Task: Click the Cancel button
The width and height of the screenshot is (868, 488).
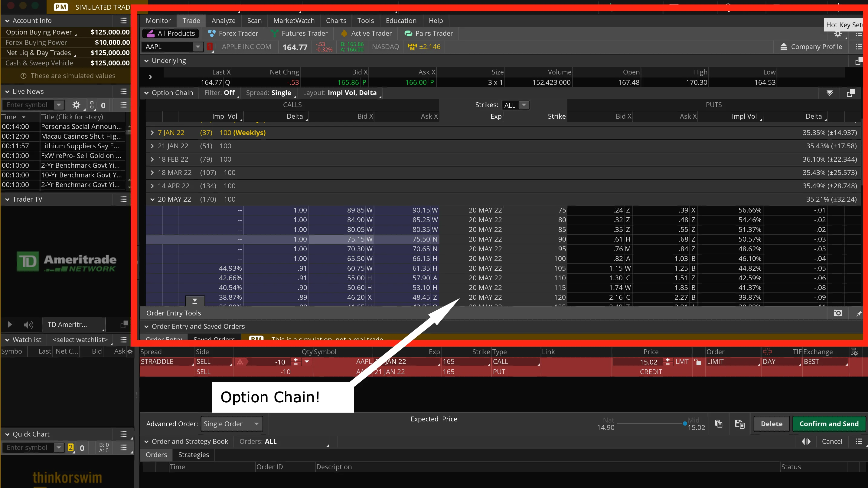Action: [832, 441]
